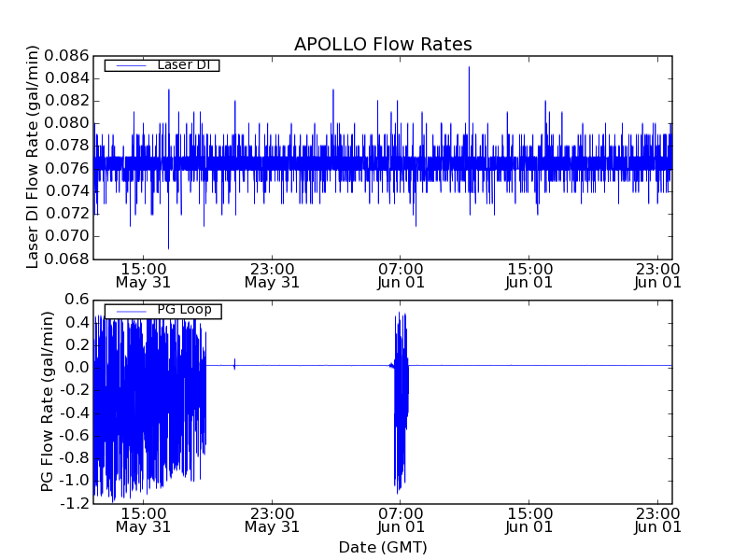Click the -0.6 tick on PG Flow axis

(x=75, y=436)
